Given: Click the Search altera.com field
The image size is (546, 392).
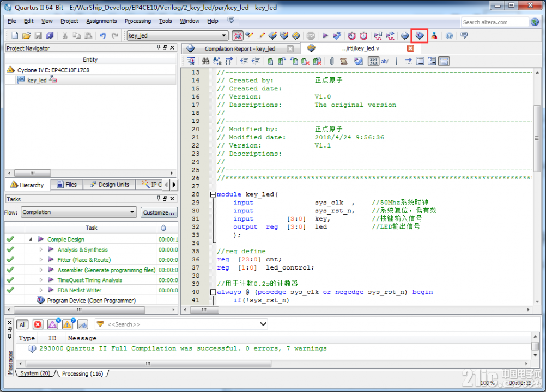Looking at the screenshot, I should [495, 22].
